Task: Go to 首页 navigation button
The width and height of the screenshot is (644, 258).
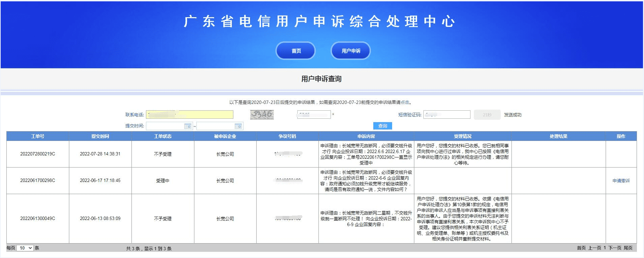Action: pos(296,51)
